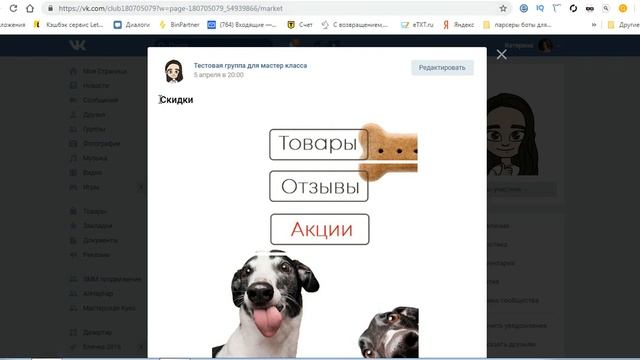
Task: Open the grey flag-shaped extension icon
Action: 557,8
